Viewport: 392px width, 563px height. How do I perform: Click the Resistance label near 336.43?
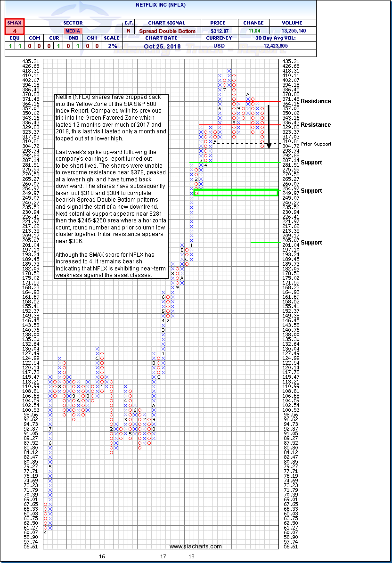pos(316,125)
